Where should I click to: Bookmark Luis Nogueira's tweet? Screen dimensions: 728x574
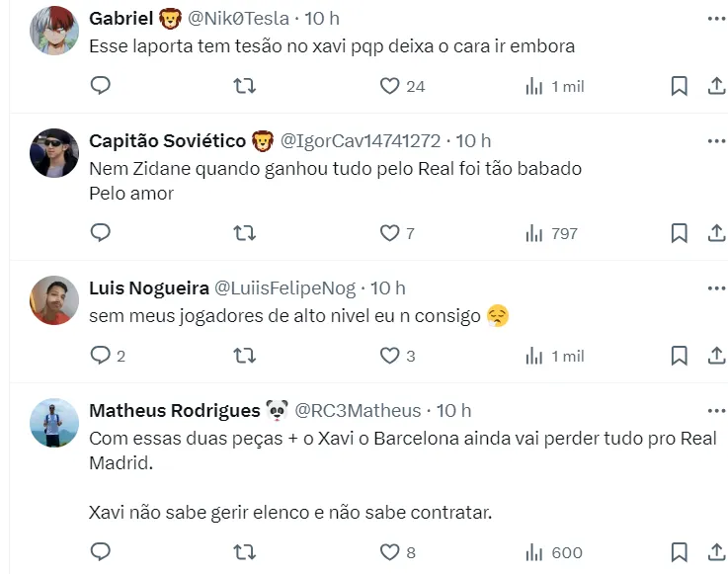[679, 356]
